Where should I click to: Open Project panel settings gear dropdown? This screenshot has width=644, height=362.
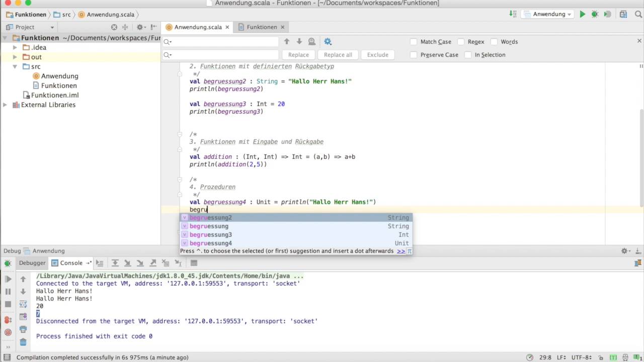tap(141, 27)
